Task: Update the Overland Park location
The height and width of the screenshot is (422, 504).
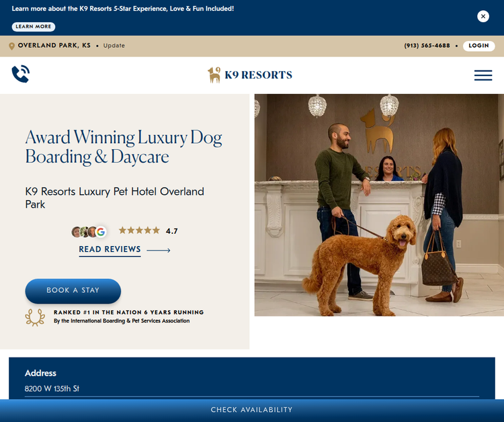Action: [x=114, y=46]
